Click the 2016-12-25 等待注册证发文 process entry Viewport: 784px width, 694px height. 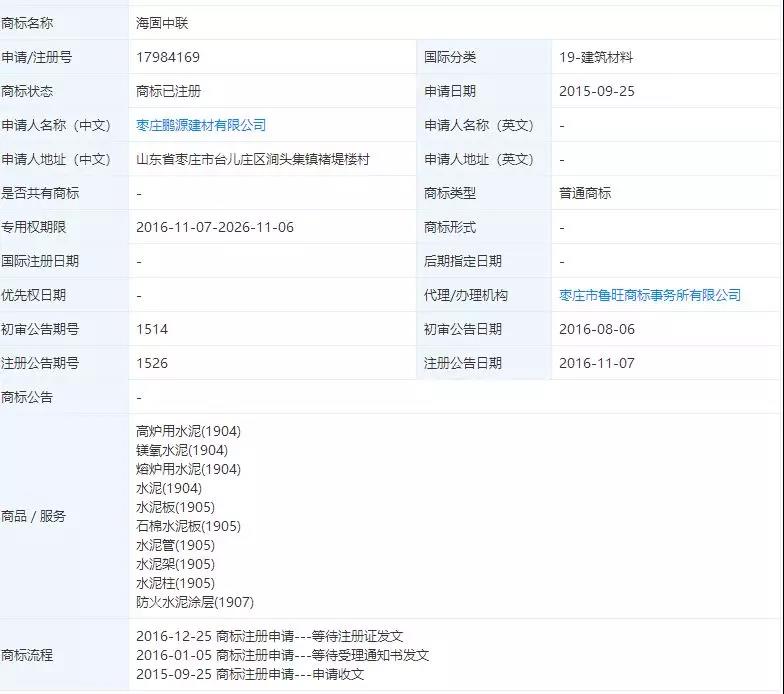(x=269, y=636)
